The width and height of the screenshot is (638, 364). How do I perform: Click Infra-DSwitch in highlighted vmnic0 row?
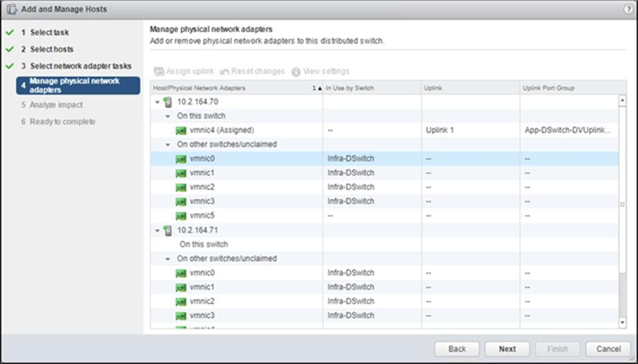point(351,158)
